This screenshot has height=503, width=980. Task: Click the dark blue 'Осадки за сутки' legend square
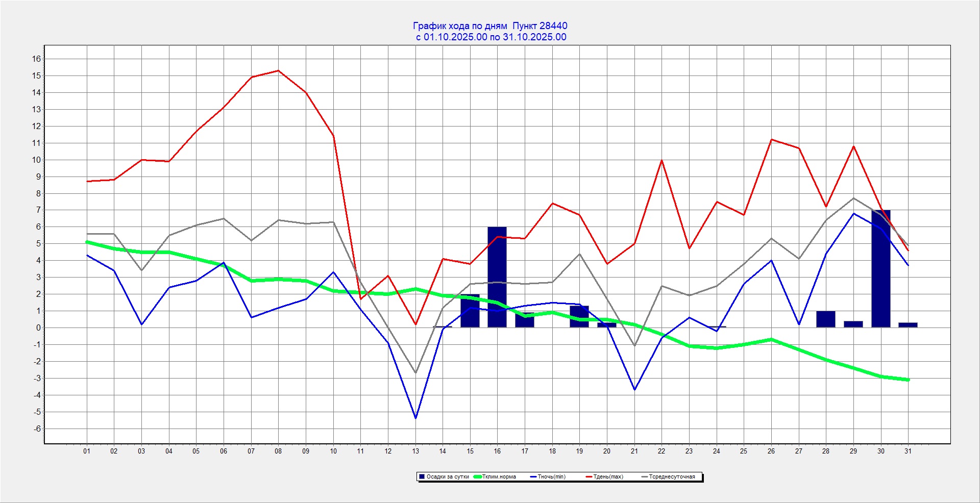point(422,476)
